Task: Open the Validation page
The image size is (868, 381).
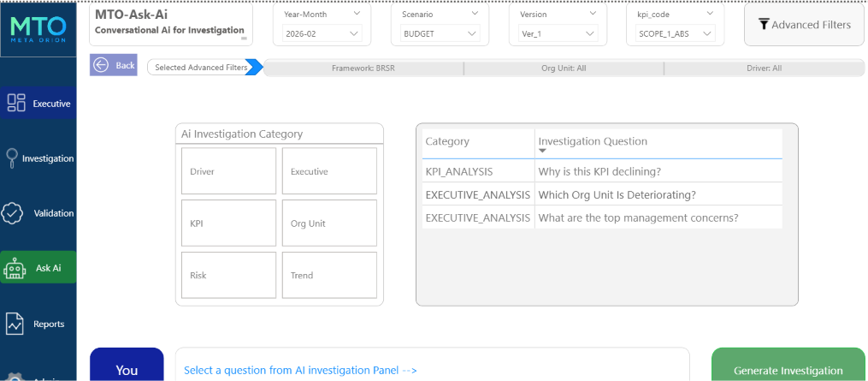Action: [x=38, y=213]
